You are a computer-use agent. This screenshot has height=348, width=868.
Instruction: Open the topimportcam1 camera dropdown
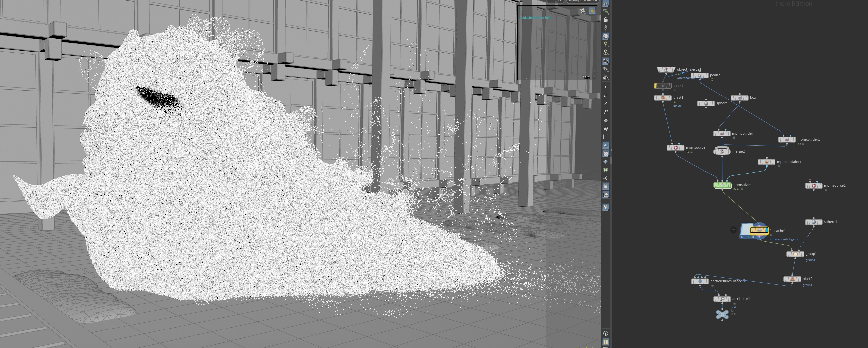(583, 1)
